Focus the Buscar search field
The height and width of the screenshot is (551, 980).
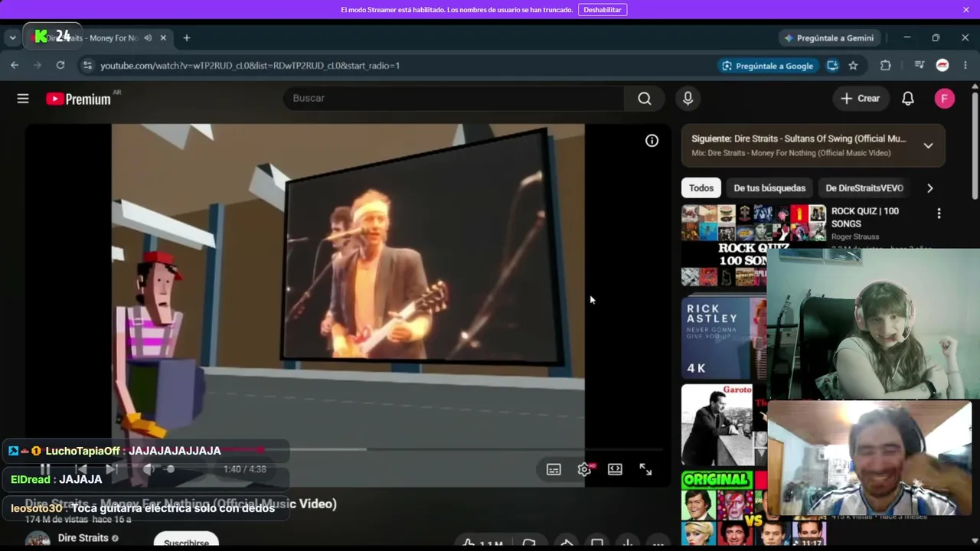click(454, 98)
